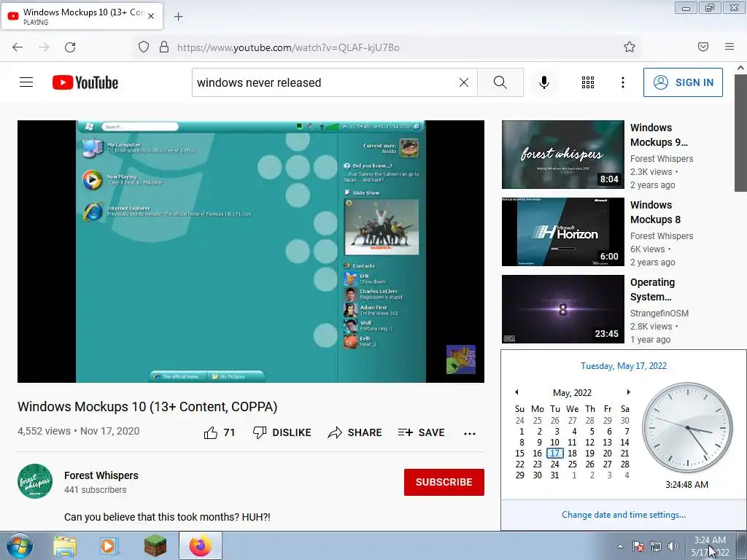This screenshot has height=560, width=747.
Task: Click the DISLIKE button
Action: [x=282, y=432]
